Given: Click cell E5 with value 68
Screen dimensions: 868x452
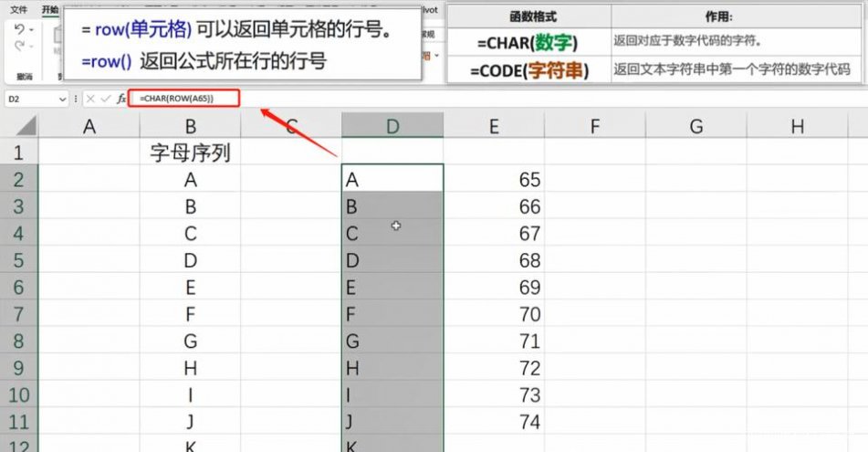Looking at the screenshot, I should [x=494, y=260].
